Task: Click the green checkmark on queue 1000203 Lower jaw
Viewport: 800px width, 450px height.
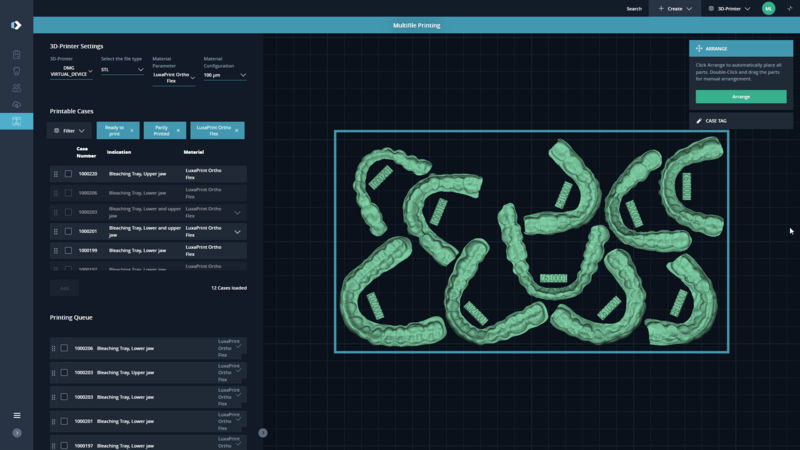Action: (239, 394)
